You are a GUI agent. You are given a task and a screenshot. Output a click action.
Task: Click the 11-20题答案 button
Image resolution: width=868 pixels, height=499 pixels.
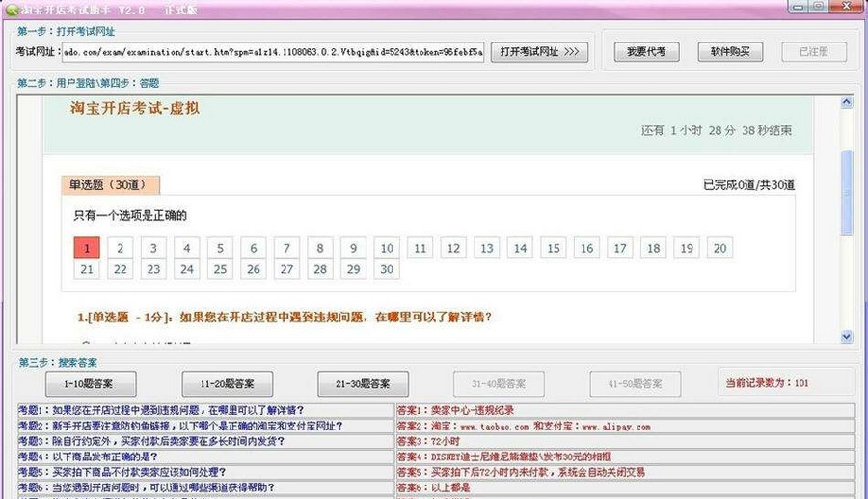228,383
